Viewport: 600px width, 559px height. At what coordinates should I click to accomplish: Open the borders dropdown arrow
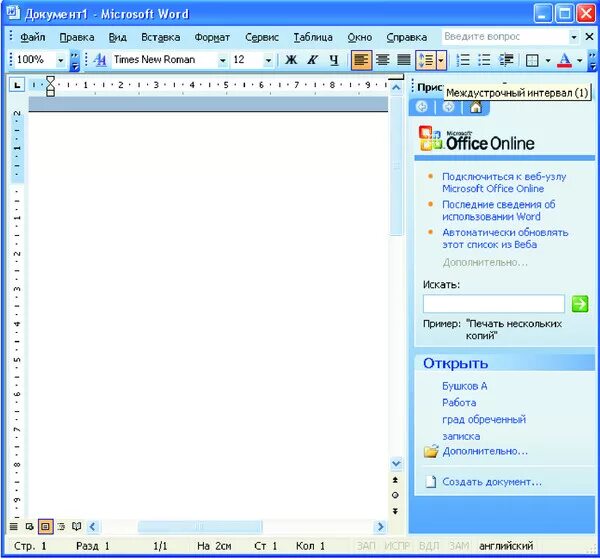tap(548, 60)
